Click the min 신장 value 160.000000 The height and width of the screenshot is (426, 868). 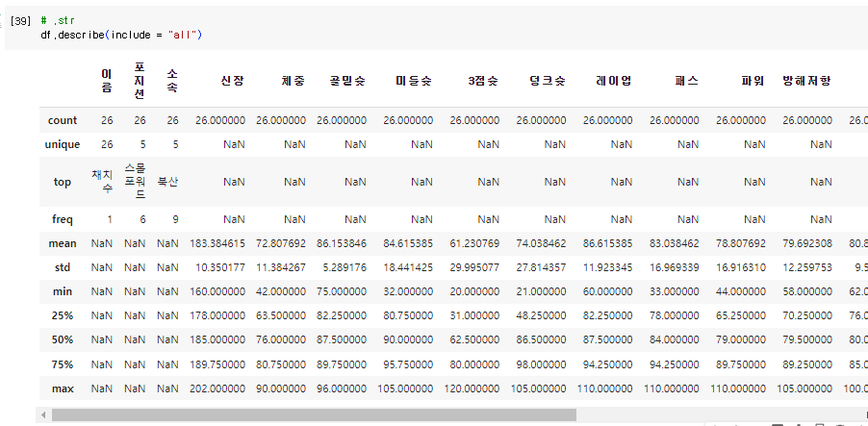point(217,291)
